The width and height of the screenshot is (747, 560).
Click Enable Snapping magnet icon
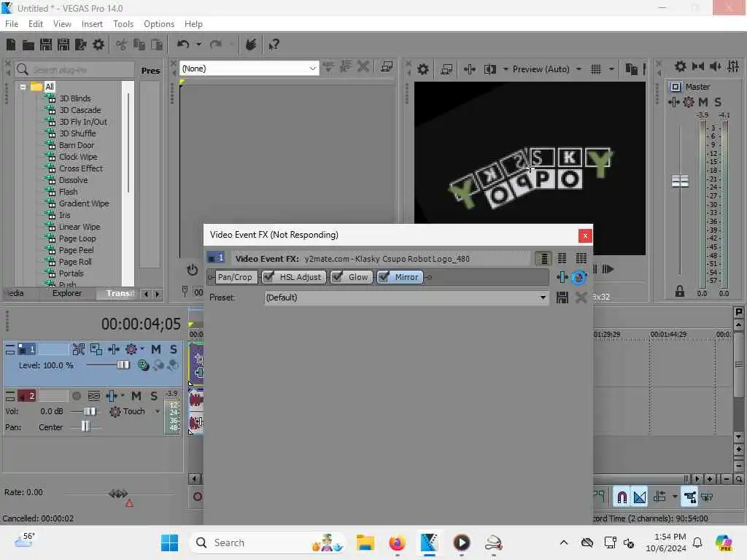click(x=622, y=497)
